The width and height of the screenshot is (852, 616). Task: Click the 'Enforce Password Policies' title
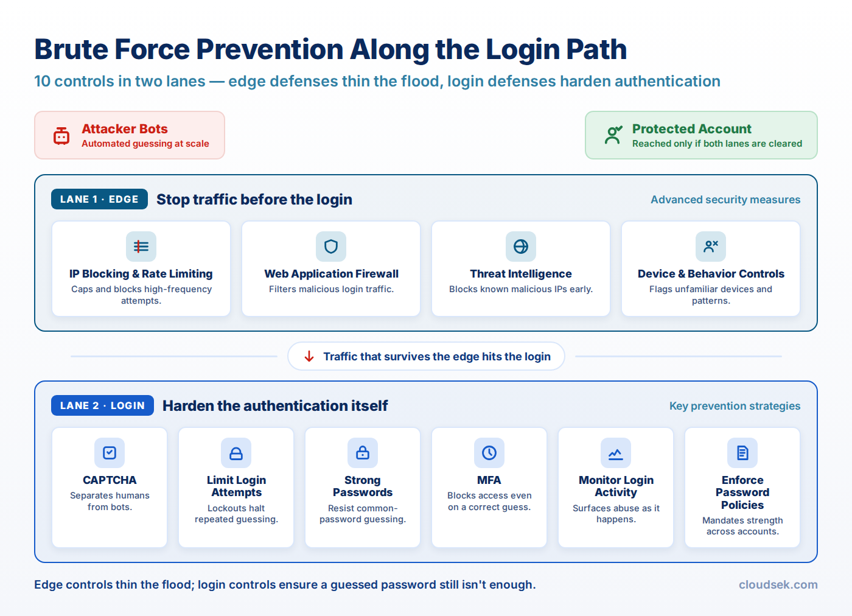[x=742, y=492]
